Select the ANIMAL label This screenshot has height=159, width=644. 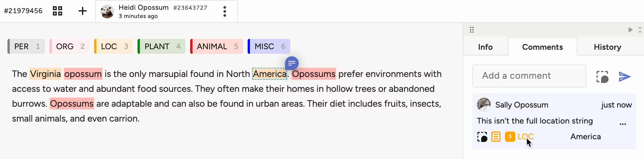(216, 46)
